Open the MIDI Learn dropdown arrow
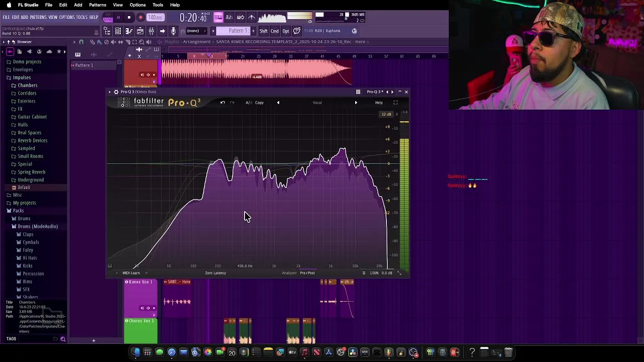 (x=146, y=273)
